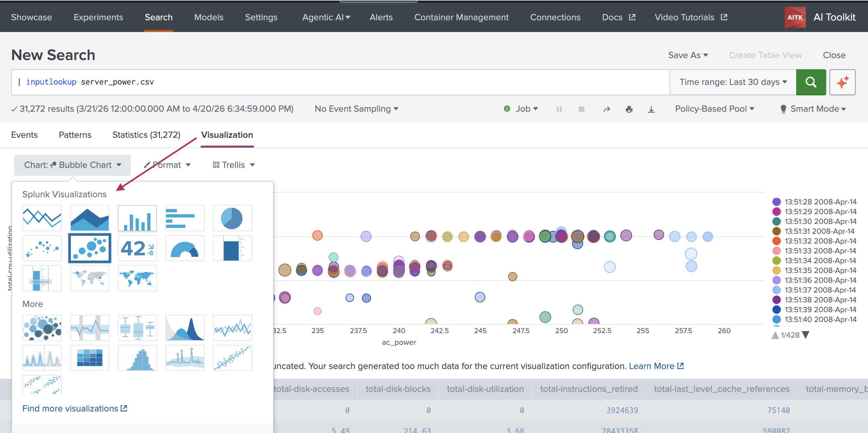868x433 pixels.
Task: Close the New Search view
Action: pyautogui.click(x=834, y=55)
